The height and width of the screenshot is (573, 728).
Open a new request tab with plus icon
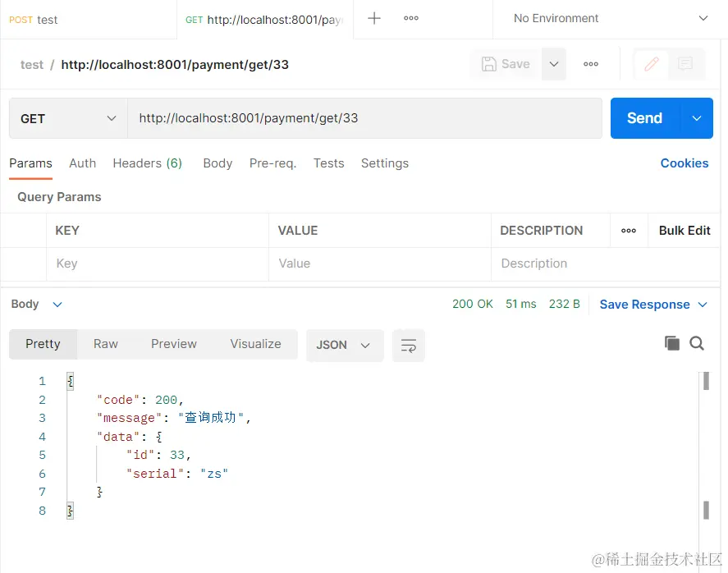(x=373, y=19)
